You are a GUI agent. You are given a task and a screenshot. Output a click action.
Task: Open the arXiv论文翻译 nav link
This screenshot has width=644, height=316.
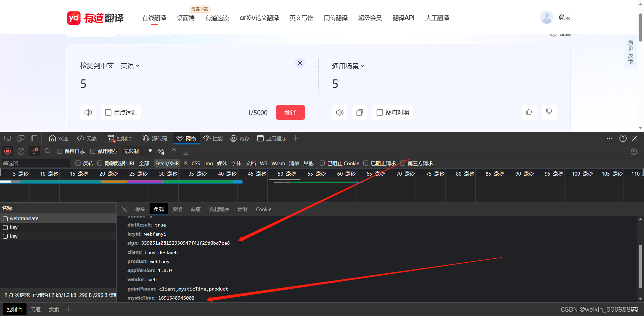point(259,18)
